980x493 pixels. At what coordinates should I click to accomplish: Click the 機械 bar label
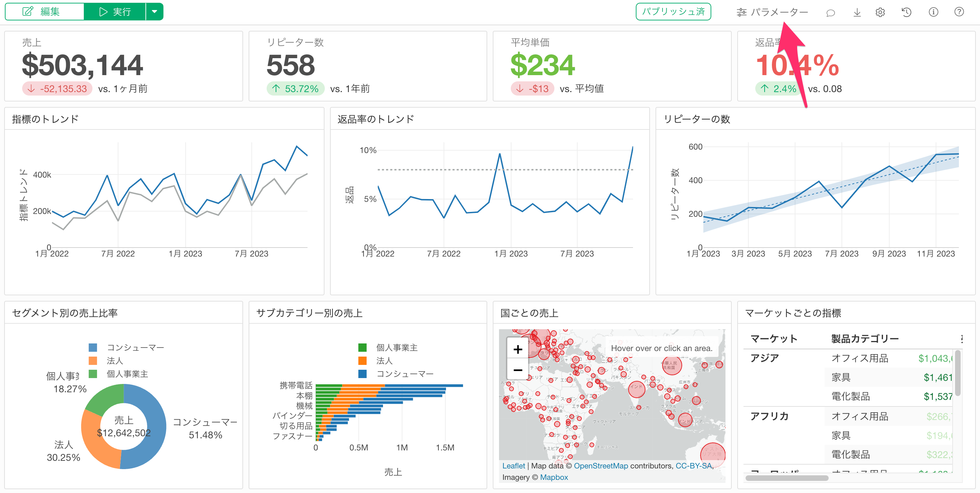pyautogui.click(x=304, y=406)
